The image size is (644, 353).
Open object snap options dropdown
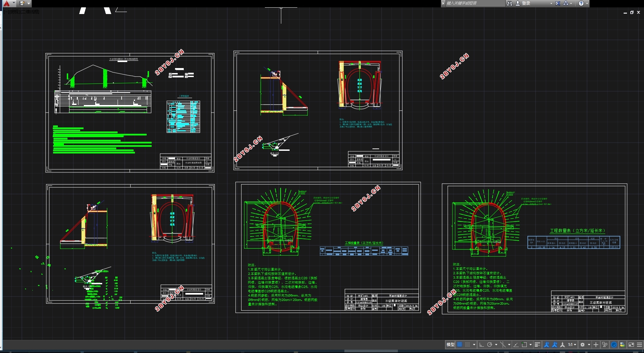pos(530,345)
